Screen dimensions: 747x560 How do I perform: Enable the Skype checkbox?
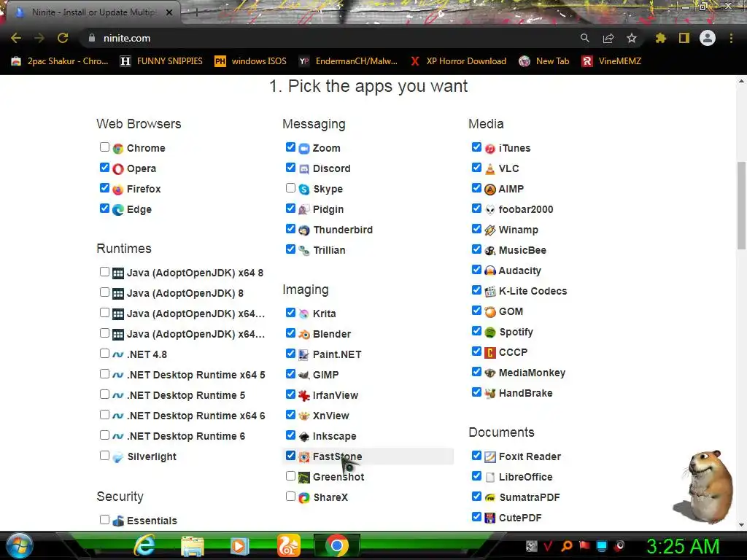(x=290, y=187)
